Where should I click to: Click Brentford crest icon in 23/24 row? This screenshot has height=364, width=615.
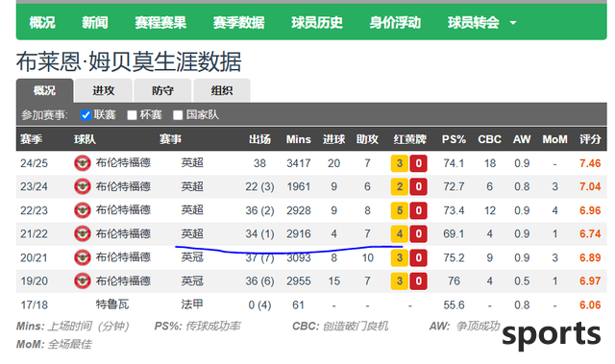83,186
